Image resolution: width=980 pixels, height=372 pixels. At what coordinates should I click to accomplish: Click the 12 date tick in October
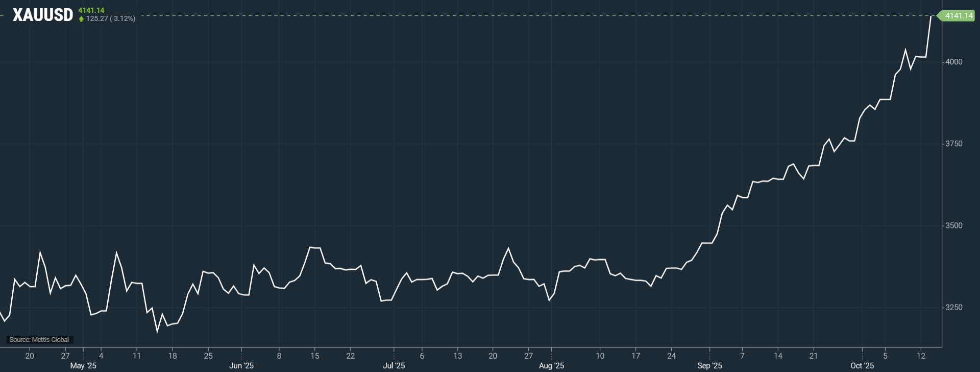coord(921,356)
